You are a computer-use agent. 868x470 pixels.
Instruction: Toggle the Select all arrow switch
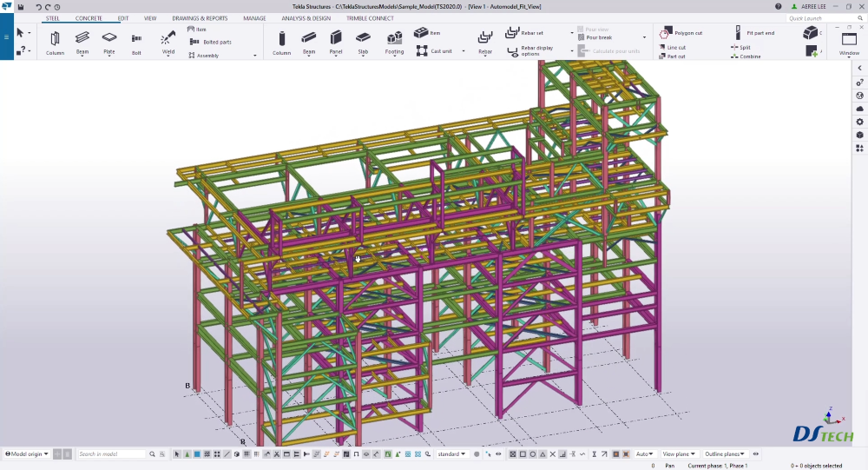click(176, 453)
